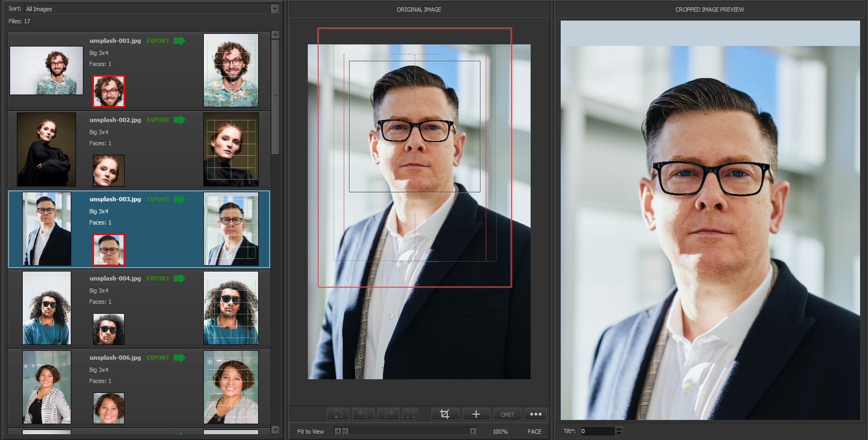868x440 pixels.
Task: Click the plus add crop icon
Action: pyautogui.click(x=476, y=414)
